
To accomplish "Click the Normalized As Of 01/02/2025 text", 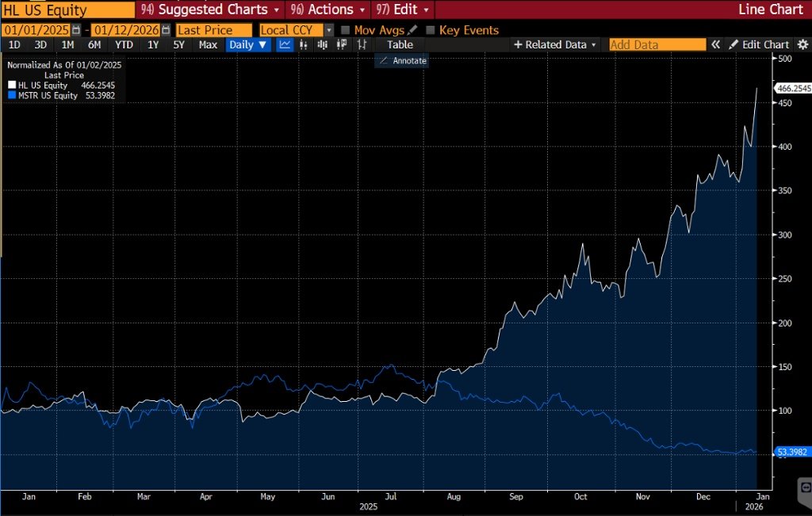I will click(x=64, y=65).
